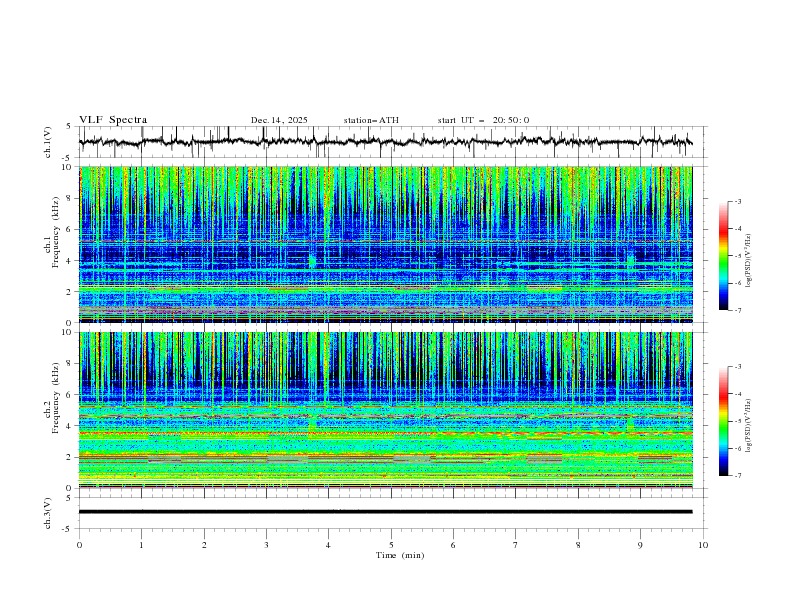792x612 pixels.
Task: Click the "VLF Spectra" title text
Action: pos(113,120)
